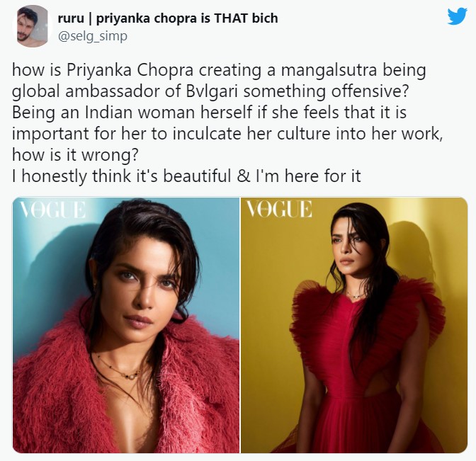Open the @selg_simp profile handle
The image size is (476, 461).
tap(92, 36)
